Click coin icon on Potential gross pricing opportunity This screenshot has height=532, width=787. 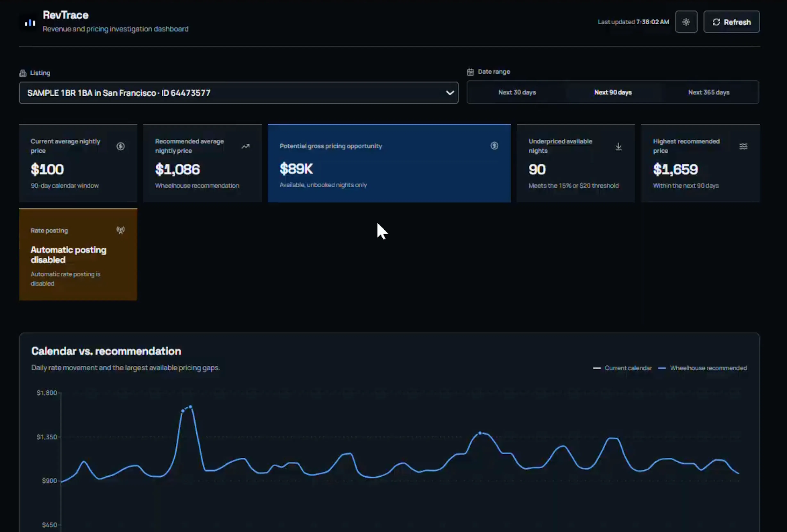coord(494,145)
